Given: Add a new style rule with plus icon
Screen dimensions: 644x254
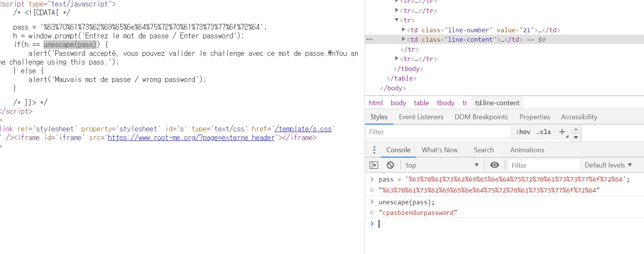Looking at the screenshot, I should coord(562,132).
